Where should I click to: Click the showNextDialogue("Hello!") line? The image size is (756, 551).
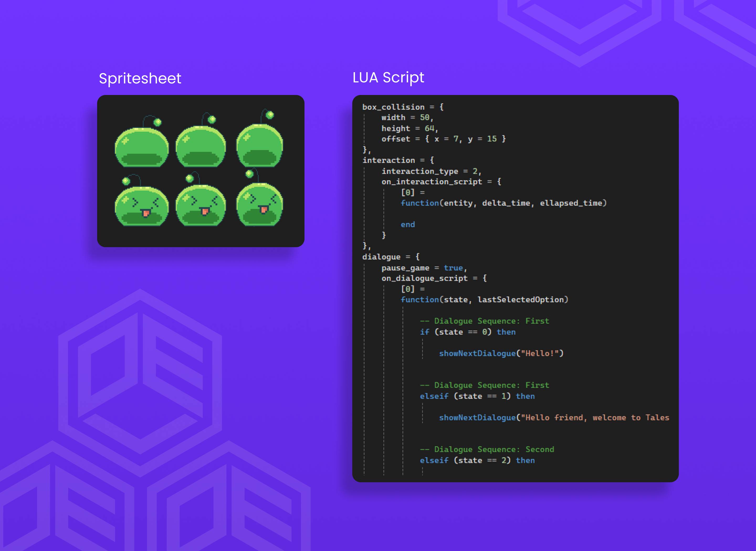(x=501, y=353)
